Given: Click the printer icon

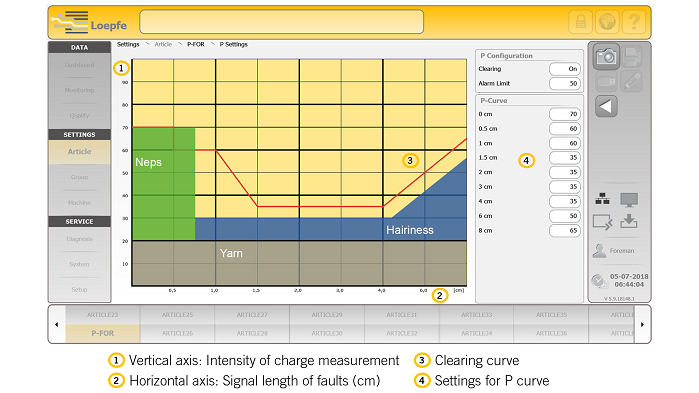Looking at the screenshot, I should coord(631,56).
